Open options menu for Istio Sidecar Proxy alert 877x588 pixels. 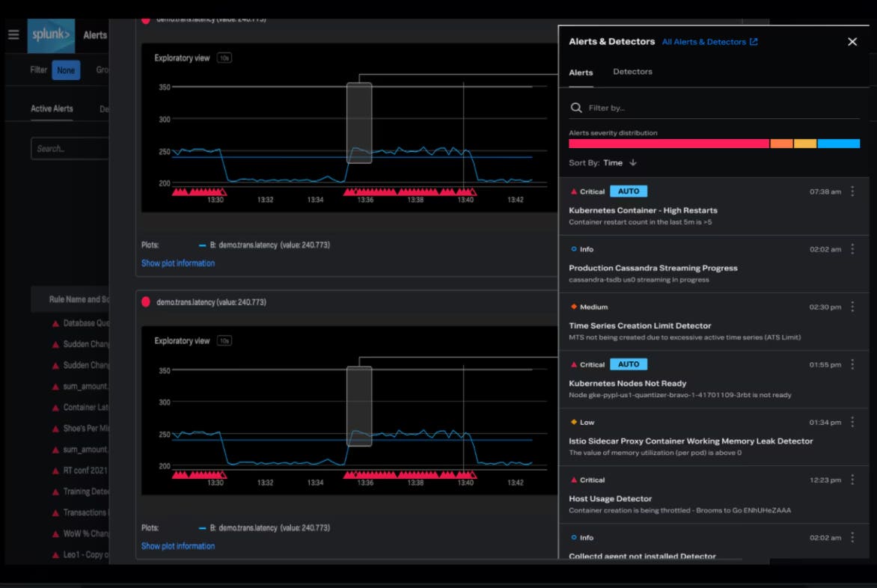click(852, 422)
